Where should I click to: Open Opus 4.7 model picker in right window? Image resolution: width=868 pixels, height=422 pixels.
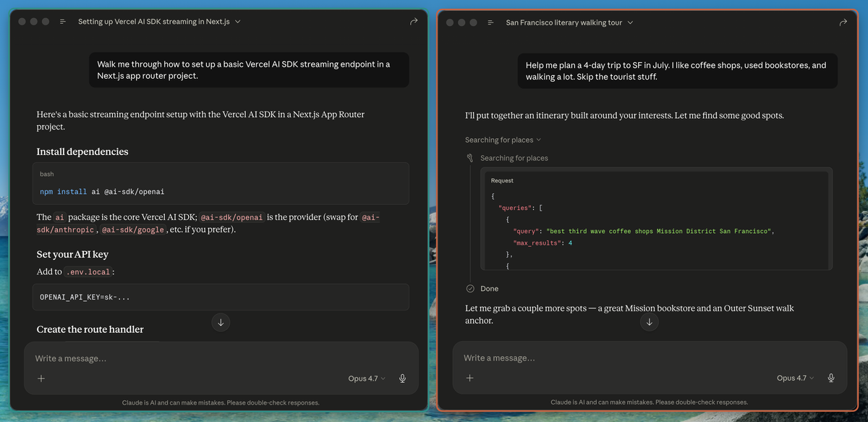click(x=796, y=378)
